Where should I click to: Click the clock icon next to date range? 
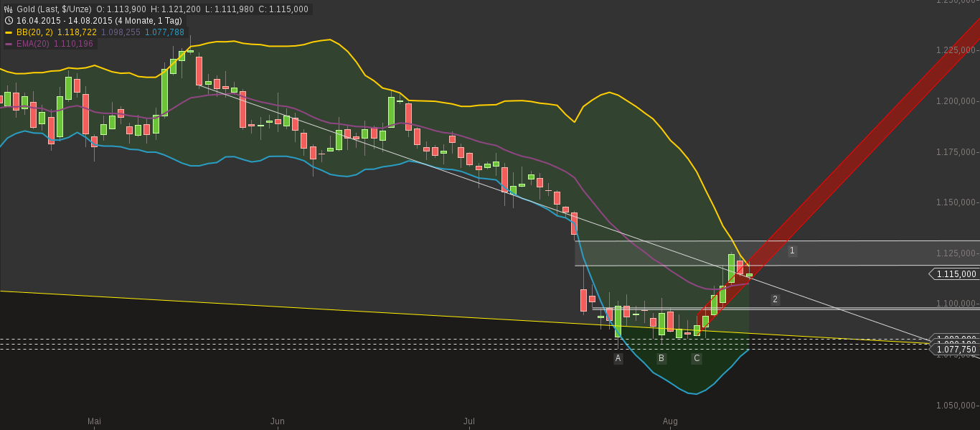point(9,21)
